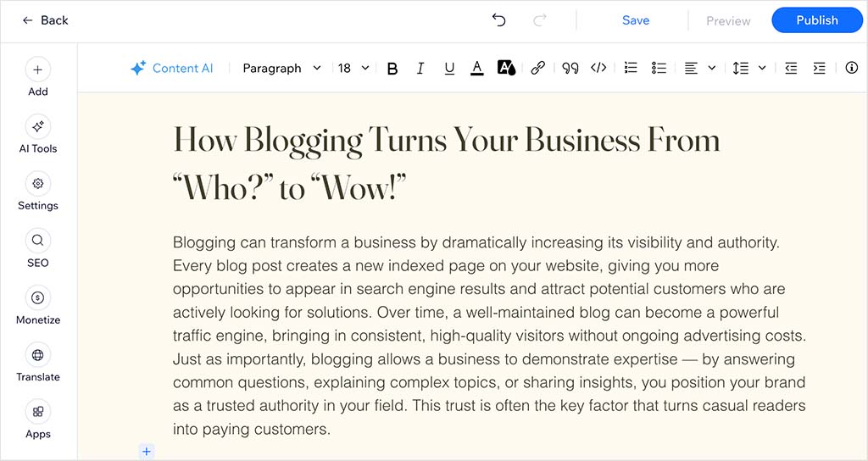Image resolution: width=868 pixels, height=461 pixels.
Task: Click into the blog post title heading
Action: click(x=446, y=164)
